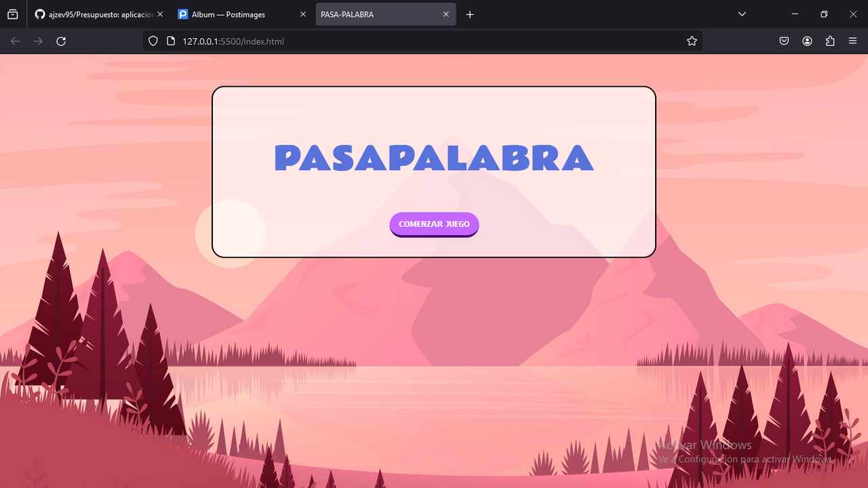Click the address bar with 127.0.0.1:5500/index.html
This screenshot has height=488, width=868.
click(422, 41)
